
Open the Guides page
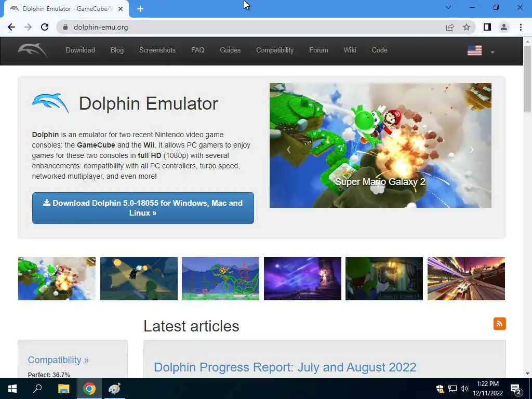coord(230,50)
